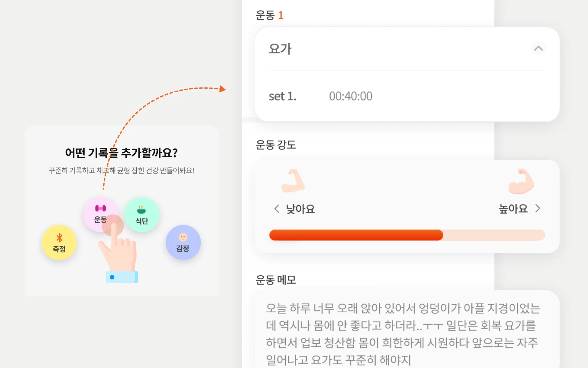The image size is (588, 368).
Task: Click the 어떤 기록을 추가할까요? heading
Action: coord(121,153)
